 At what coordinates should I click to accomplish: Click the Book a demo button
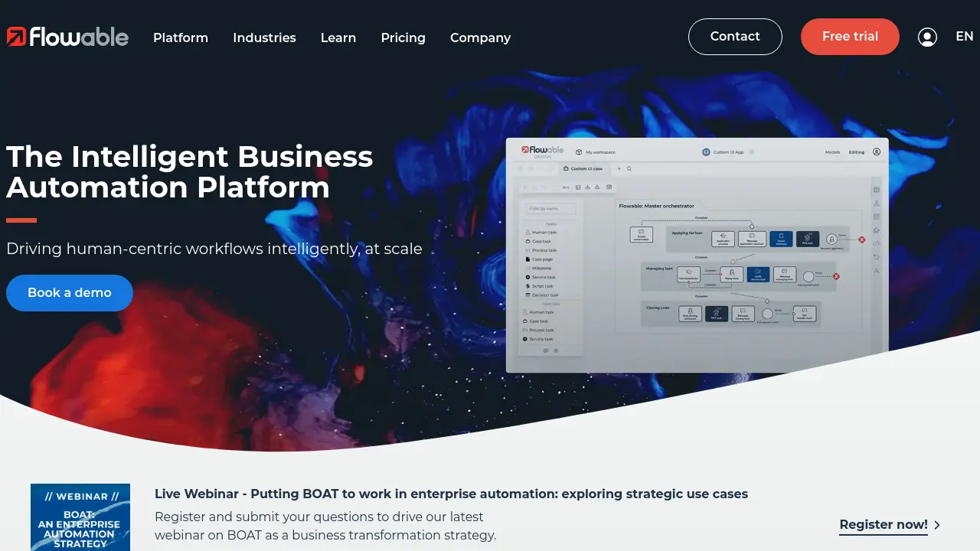pyautogui.click(x=70, y=293)
